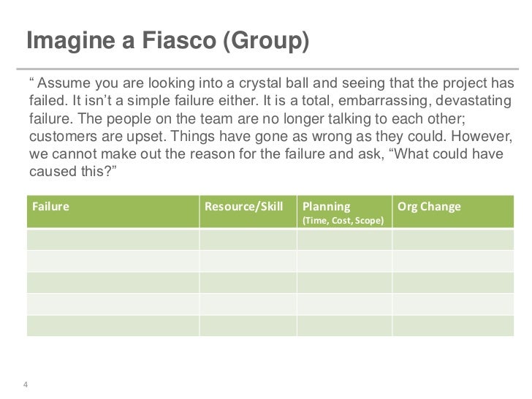Select the 'Org Change' column header
This screenshot has width=532, height=399.
(429, 207)
